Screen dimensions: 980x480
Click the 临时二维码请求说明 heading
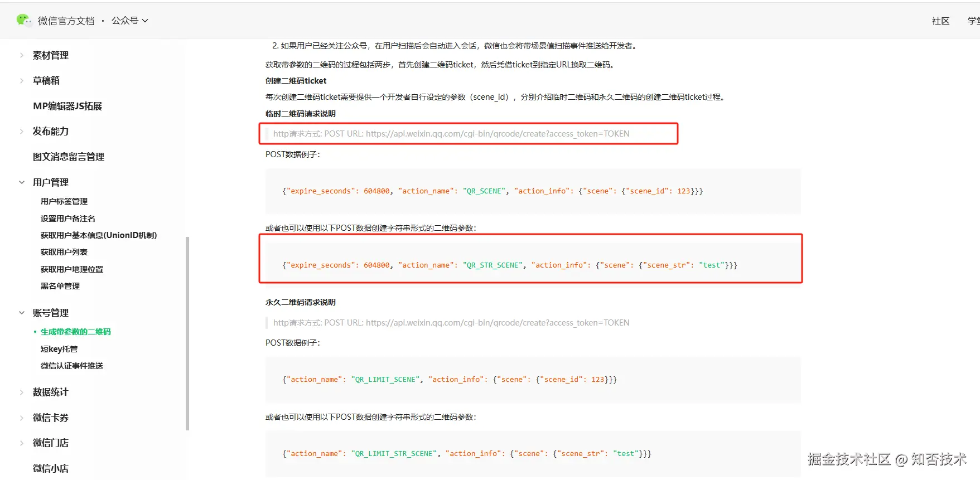(301, 114)
